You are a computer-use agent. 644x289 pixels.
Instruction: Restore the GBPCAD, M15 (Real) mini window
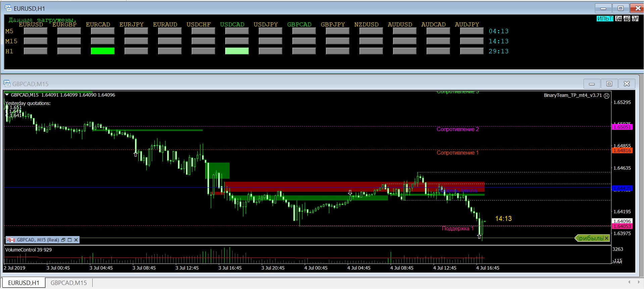pyautogui.click(x=63, y=240)
